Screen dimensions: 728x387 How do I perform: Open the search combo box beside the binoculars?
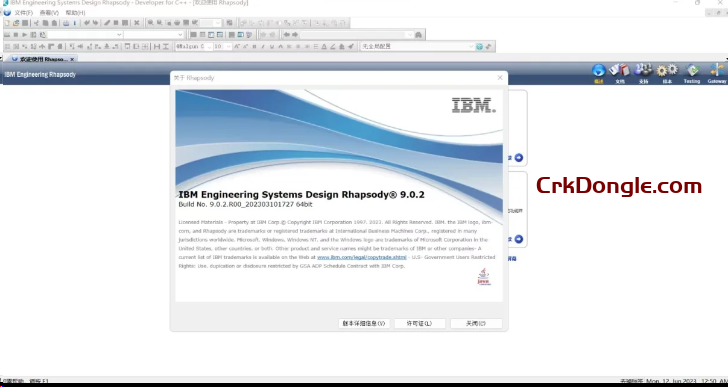357,35
